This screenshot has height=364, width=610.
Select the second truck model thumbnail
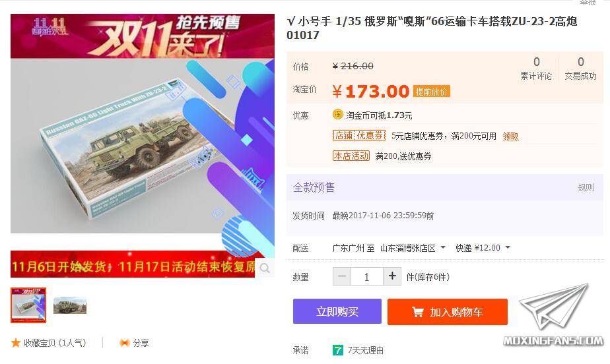tap(70, 305)
